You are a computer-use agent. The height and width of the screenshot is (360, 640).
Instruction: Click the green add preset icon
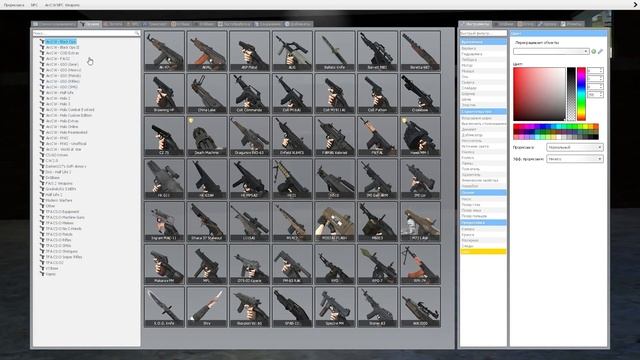click(x=593, y=51)
